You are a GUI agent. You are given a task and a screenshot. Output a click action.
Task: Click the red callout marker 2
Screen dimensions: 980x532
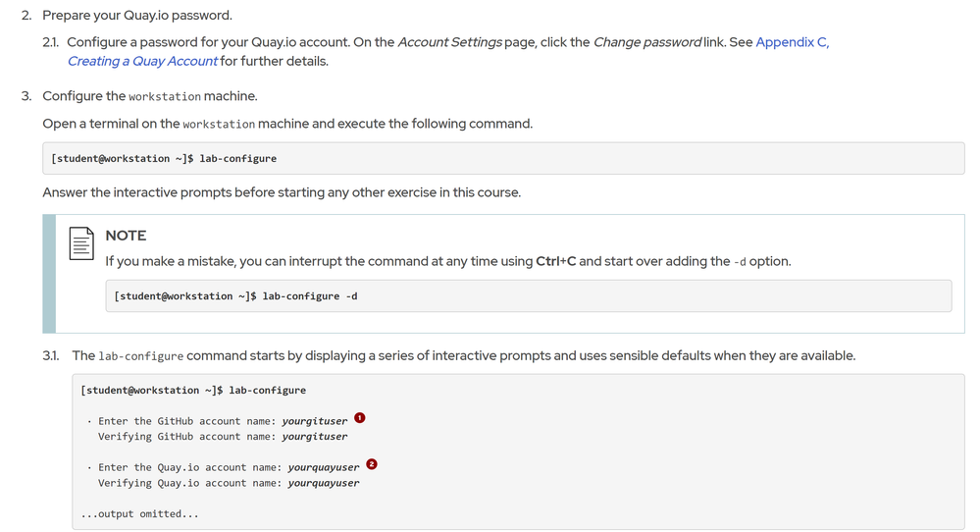pyautogui.click(x=372, y=464)
